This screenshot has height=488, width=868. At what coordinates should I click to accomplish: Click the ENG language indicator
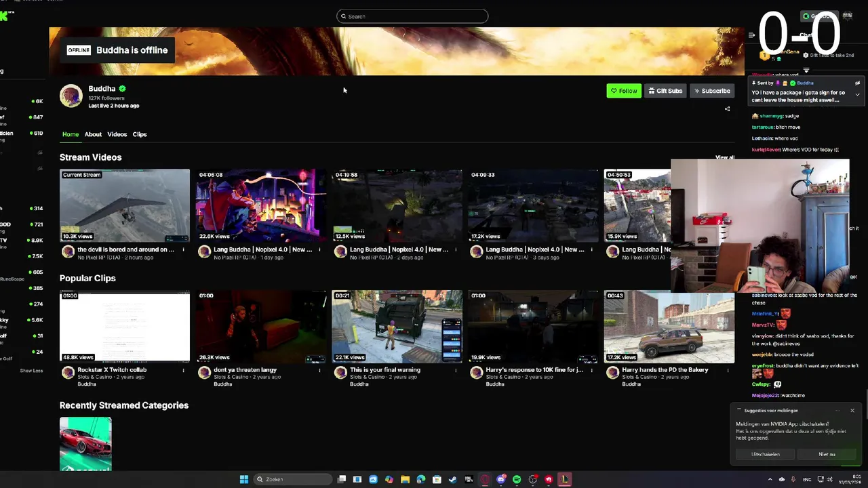[x=807, y=479]
